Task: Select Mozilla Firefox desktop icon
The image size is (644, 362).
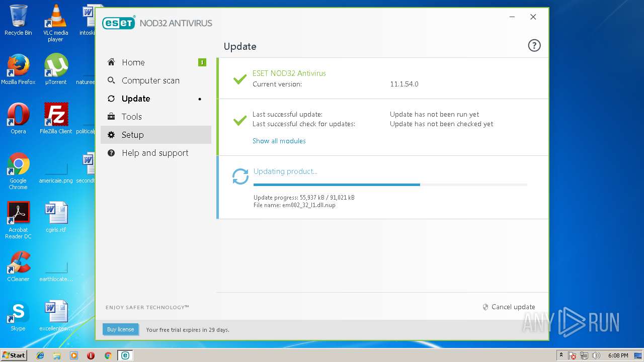Action: tap(18, 69)
